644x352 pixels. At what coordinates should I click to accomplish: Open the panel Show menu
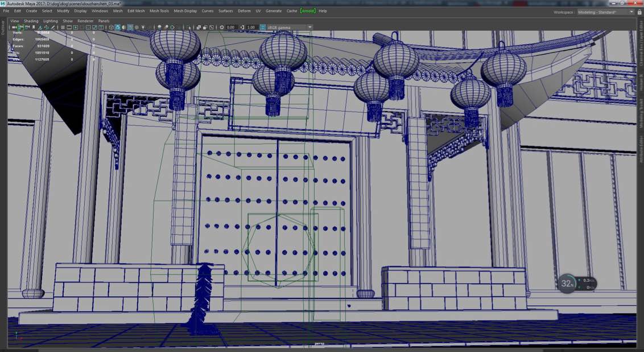pos(68,21)
